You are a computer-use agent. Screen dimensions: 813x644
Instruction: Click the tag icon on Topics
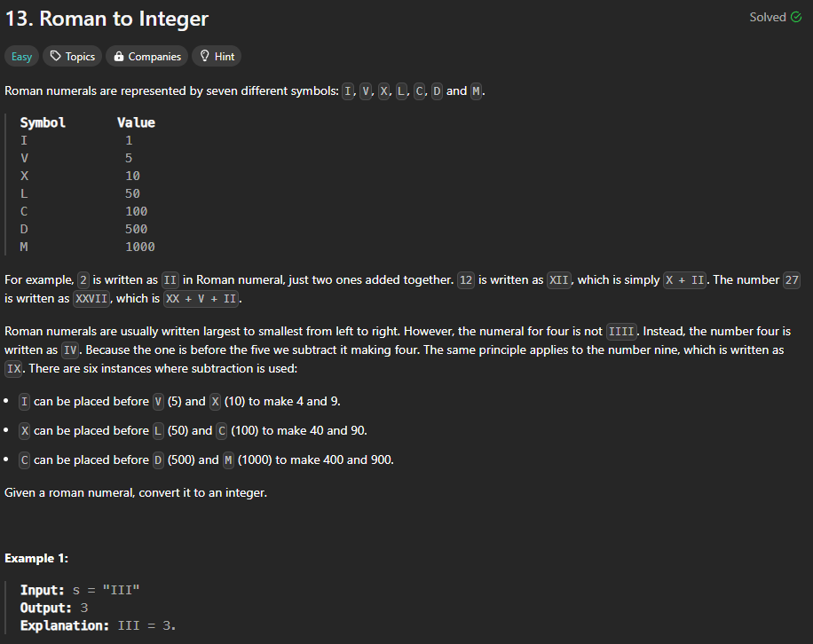[56, 57]
